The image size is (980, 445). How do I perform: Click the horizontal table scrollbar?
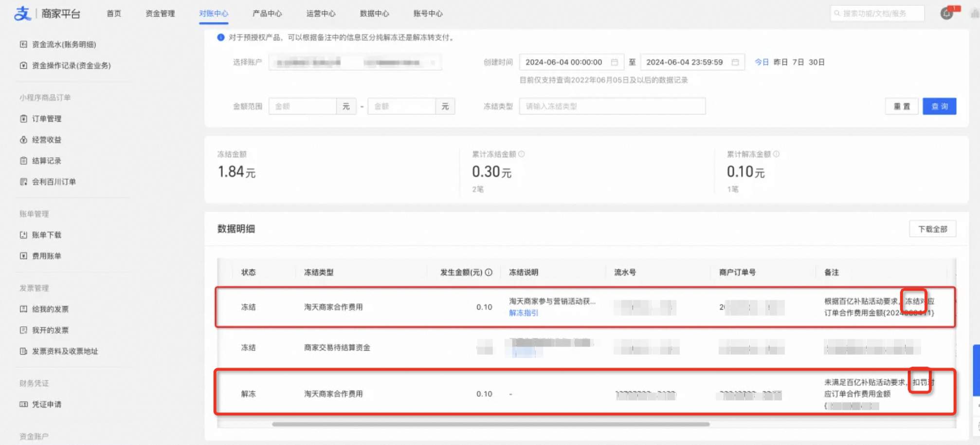pyautogui.click(x=490, y=424)
